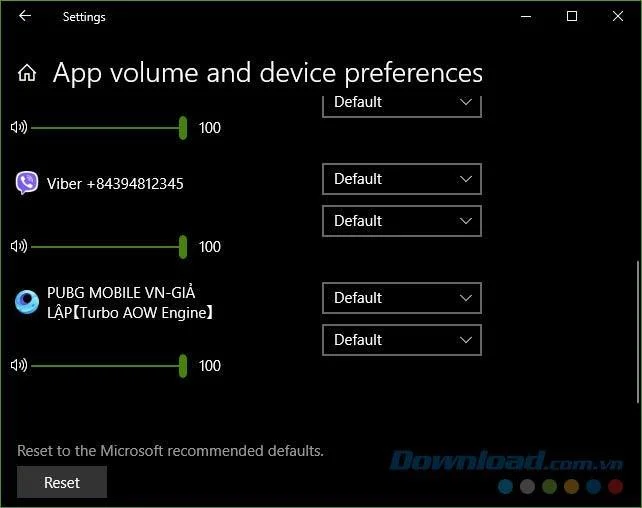Minimize the Settings window
The height and width of the screenshot is (508, 642).
[x=526, y=16]
